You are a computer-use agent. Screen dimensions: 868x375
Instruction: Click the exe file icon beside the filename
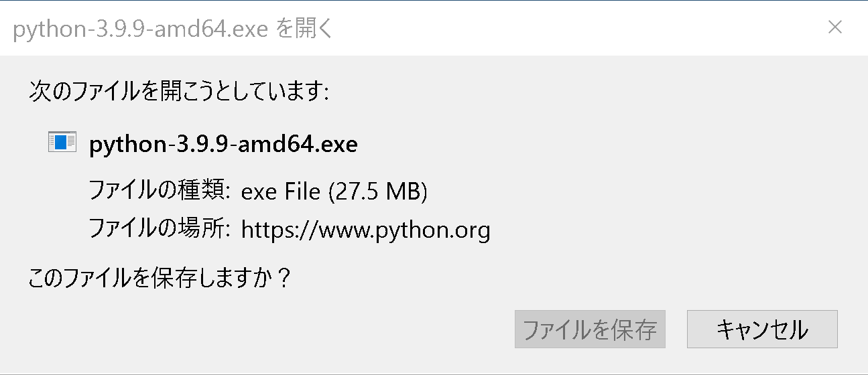(x=62, y=142)
